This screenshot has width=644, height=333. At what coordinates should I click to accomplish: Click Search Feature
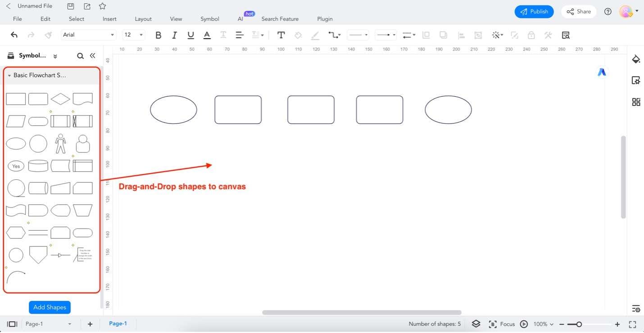(280, 19)
